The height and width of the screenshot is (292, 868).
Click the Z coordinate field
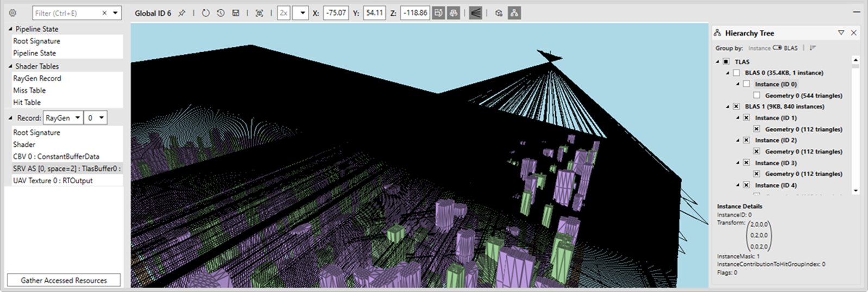[415, 13]
